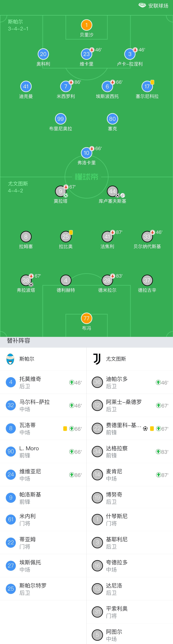
Task: Tap the 67' substitution arrow on 弗拉波塔
Action: coord(31,276)
